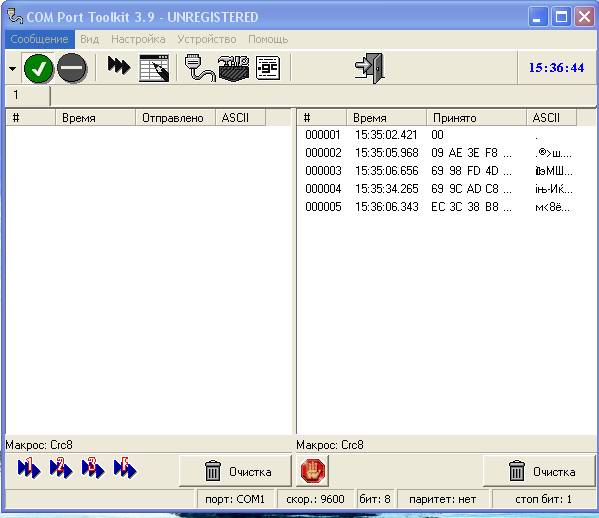Click the triple-arrow send icon
Screen dimensions: 599x518
coord(119,65)
